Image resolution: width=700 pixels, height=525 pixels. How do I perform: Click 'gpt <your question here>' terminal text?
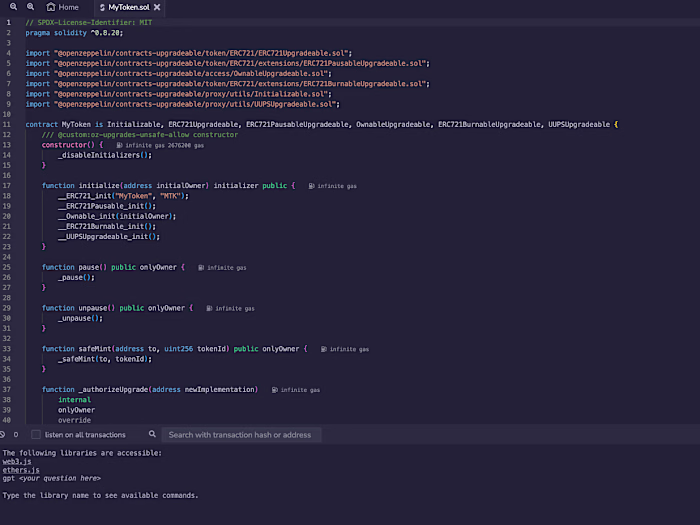[51, 479]
